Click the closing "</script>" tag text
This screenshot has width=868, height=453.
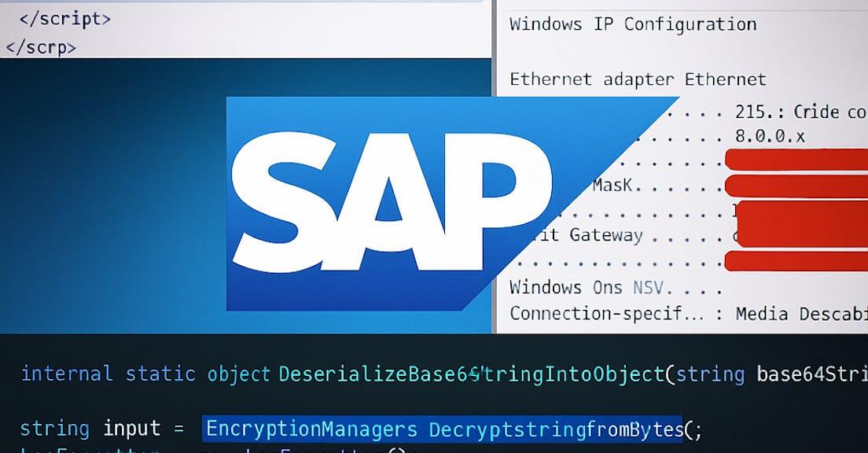click(x=64, y=20)
